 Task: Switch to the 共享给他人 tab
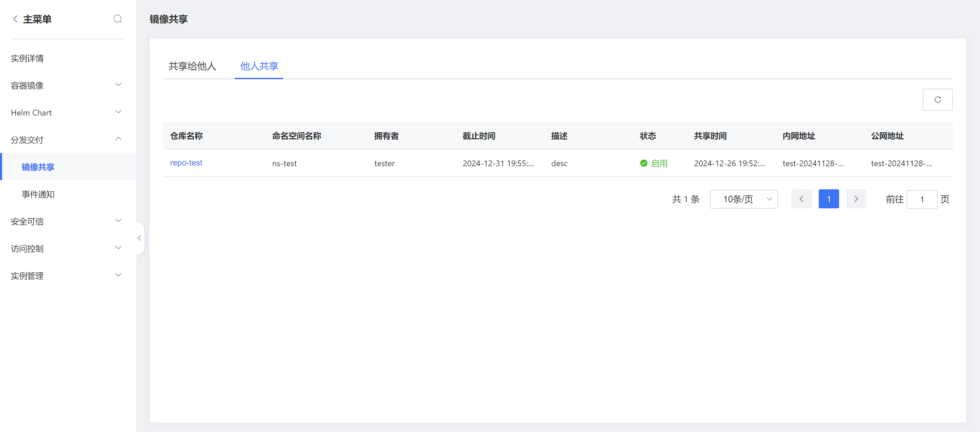pos(192,66)
